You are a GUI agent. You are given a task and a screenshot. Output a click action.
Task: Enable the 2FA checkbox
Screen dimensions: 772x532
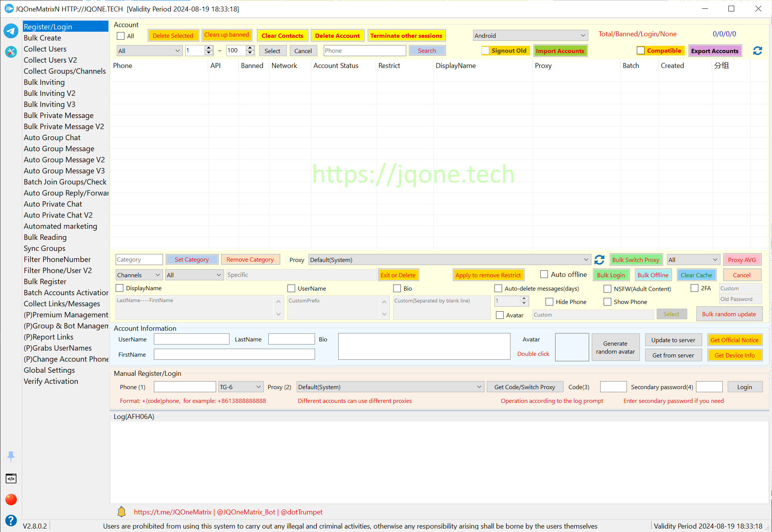694,288
